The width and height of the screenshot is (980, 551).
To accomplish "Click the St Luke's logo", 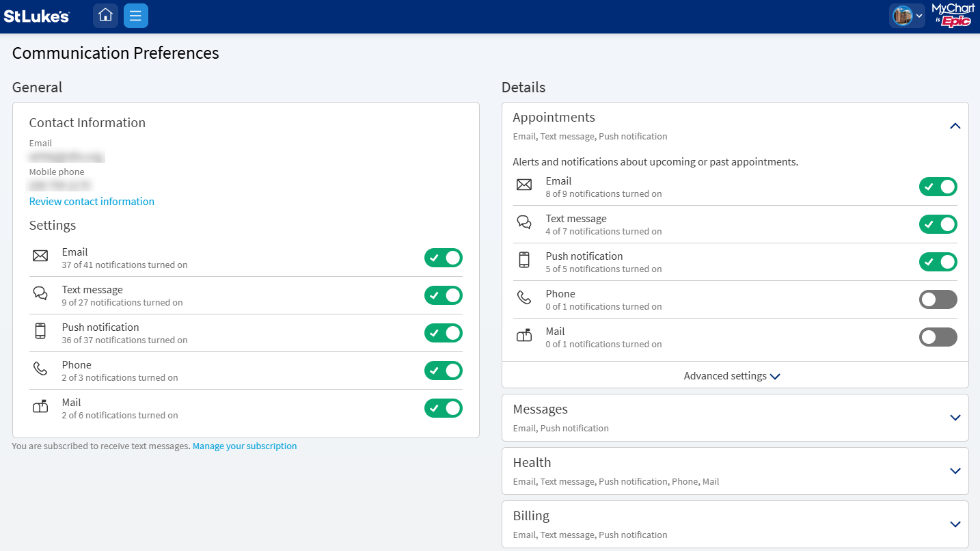I will [37, 16].
